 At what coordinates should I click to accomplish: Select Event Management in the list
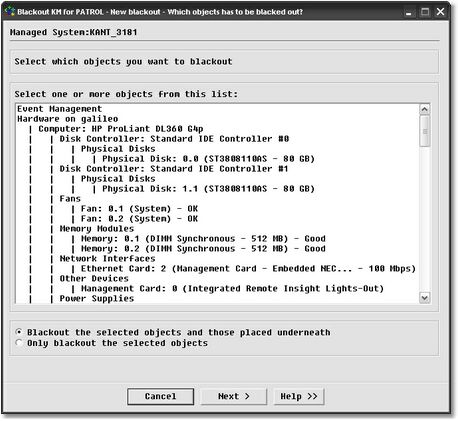(59, 109)
